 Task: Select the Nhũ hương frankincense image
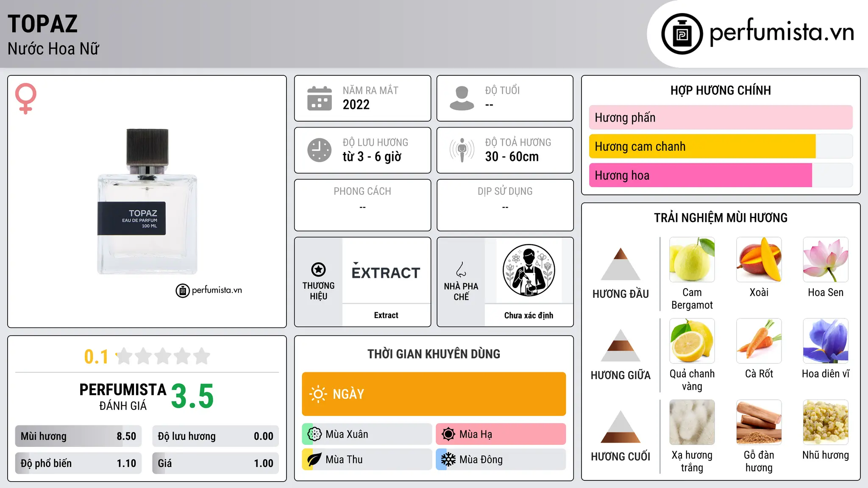click(x=826, y=422)
